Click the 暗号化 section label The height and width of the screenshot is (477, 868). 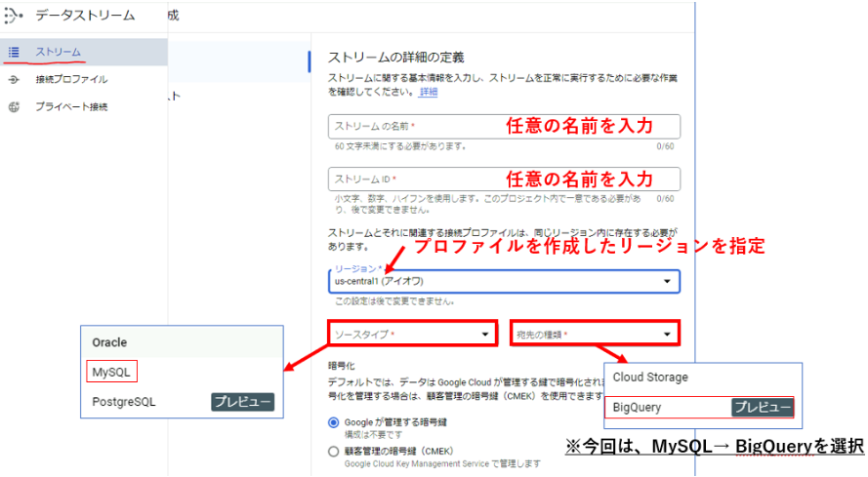coord(341,366)
